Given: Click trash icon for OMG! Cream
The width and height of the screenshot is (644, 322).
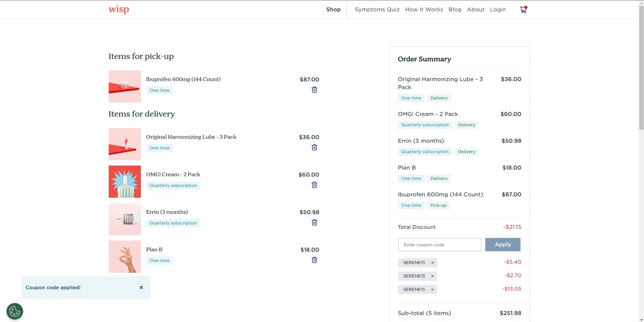Looking at the screenshot, I should (x=314, y=185).
